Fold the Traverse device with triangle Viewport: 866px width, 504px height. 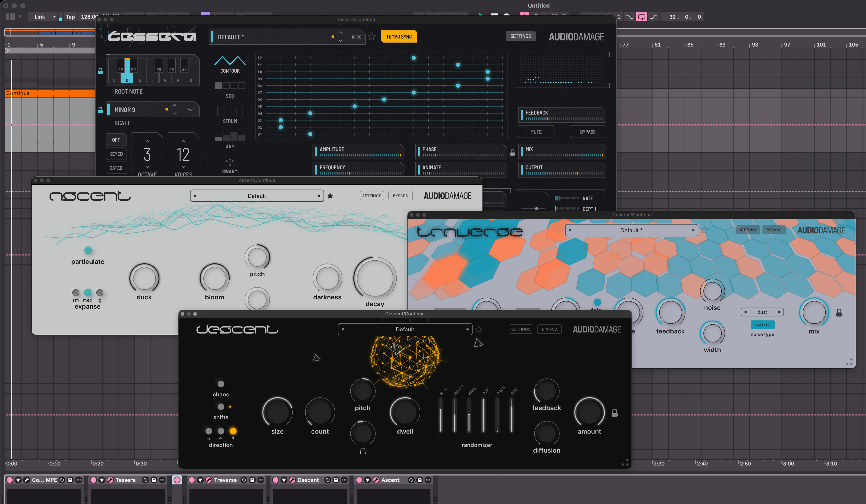[200, 480]
